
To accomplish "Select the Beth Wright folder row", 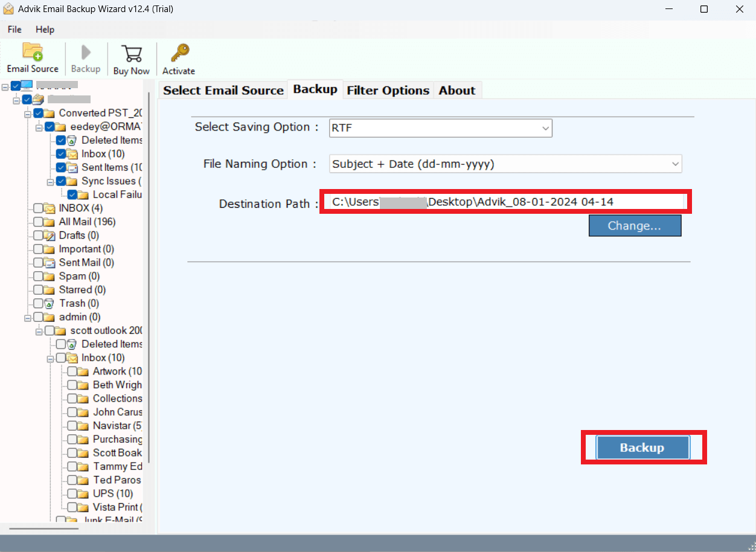I will click(117, 385).
